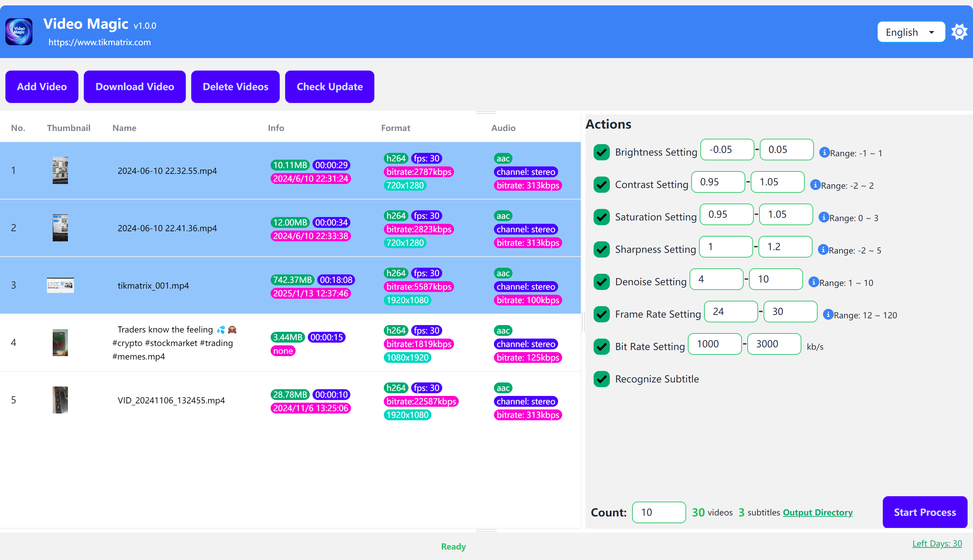Click the Start Process button
The width and height of the screenshot is (973, 560).
click(x=925, y=513)
